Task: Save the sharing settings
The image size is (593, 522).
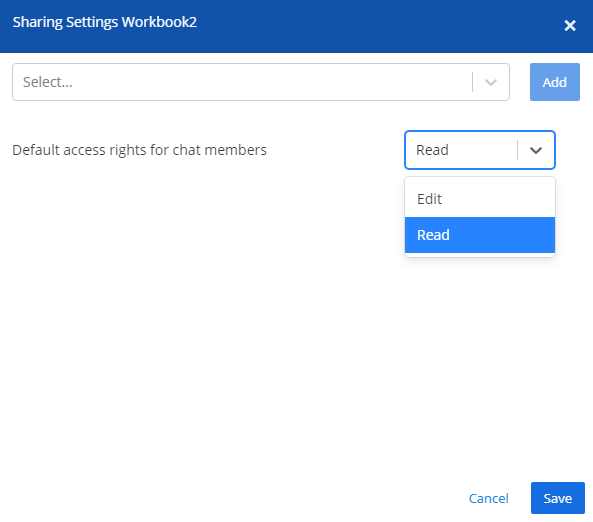Action: 557,498
